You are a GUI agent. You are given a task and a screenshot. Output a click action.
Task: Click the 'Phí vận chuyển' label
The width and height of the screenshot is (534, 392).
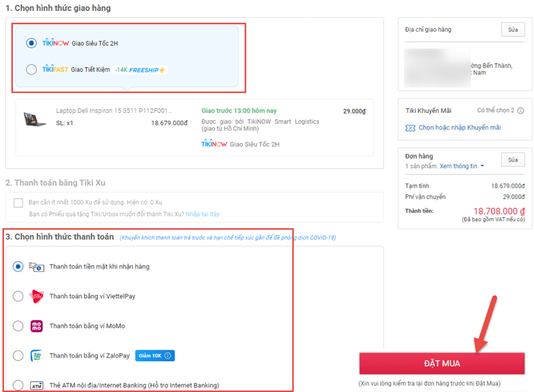pyautogui.click(x=425, y=196)
